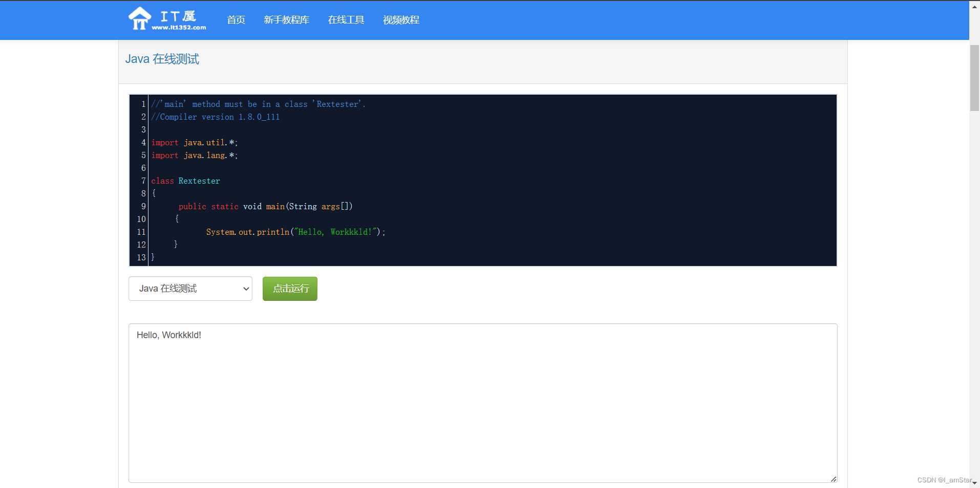
Task: Open the 首页 nav item
Action: [236, 20]
